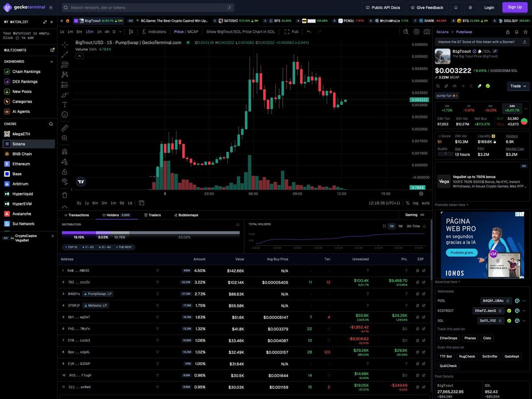This screenshot has height=399, width=532.
Task: Take a chart snapshot with camera icon
Action: coord(426,31)
